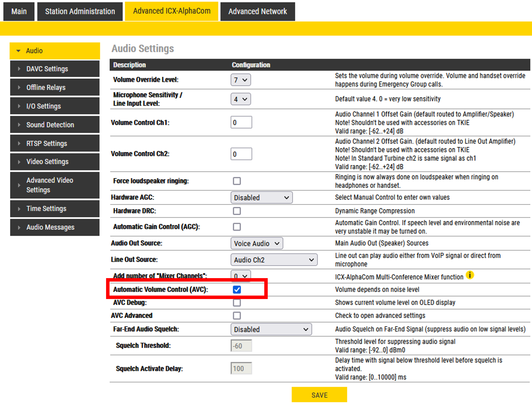This screenshot has width=532, height=405.
Task: Expand DAVC Settings sidebar arrow
Action: pos(19,69)
